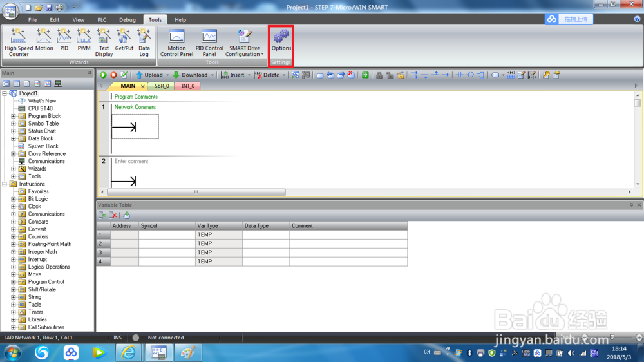Switch to the PLC ribbon tab
The image size is (644, 362).
(102, 20)
